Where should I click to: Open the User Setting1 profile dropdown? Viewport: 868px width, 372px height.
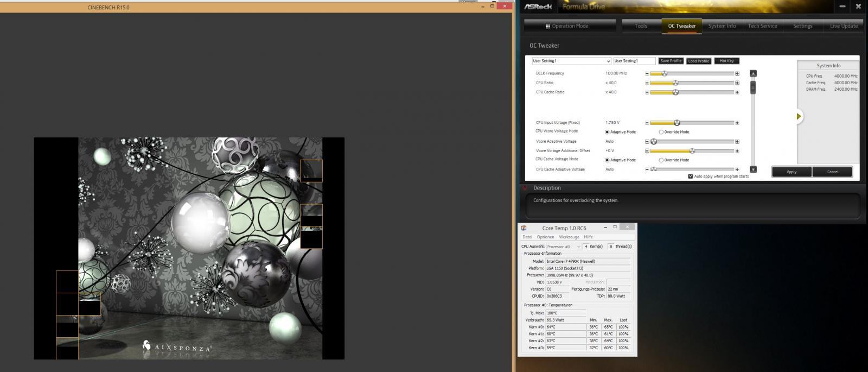tap(571, 61)
